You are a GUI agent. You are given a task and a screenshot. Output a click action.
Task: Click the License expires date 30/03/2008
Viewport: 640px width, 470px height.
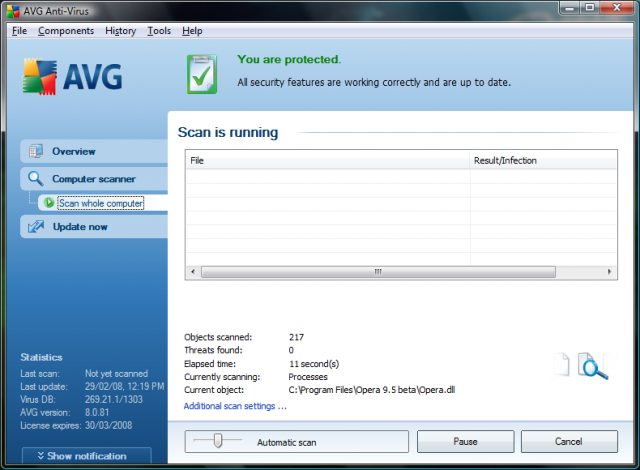(109, 425)
